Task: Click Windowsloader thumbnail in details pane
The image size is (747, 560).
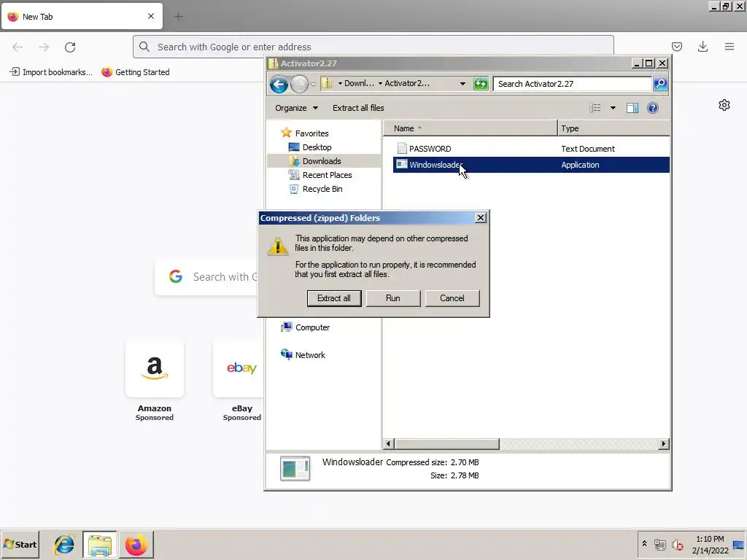Action: [295, 469]
